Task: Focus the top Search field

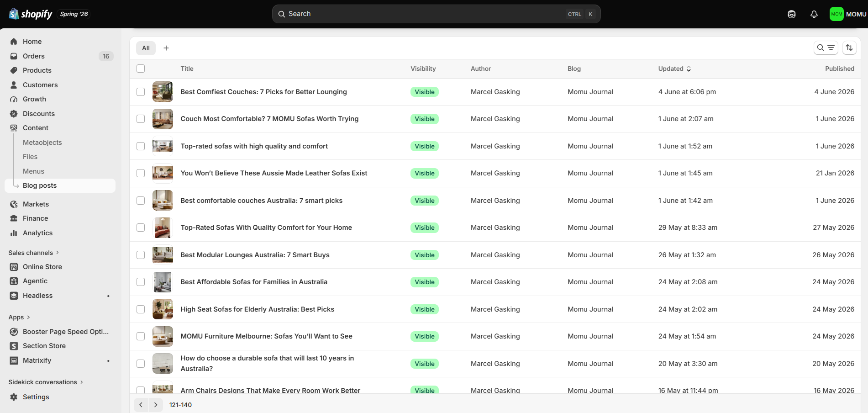Action: coord(436,14)
